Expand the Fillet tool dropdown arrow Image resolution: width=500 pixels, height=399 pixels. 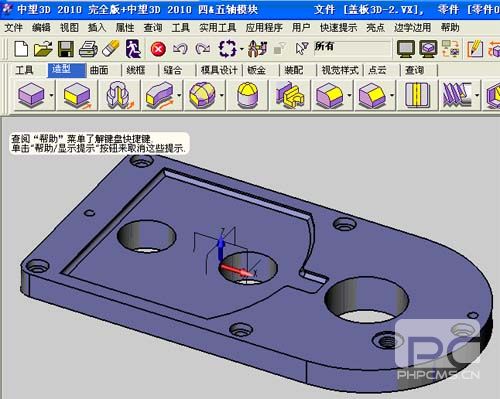point(349,95)
